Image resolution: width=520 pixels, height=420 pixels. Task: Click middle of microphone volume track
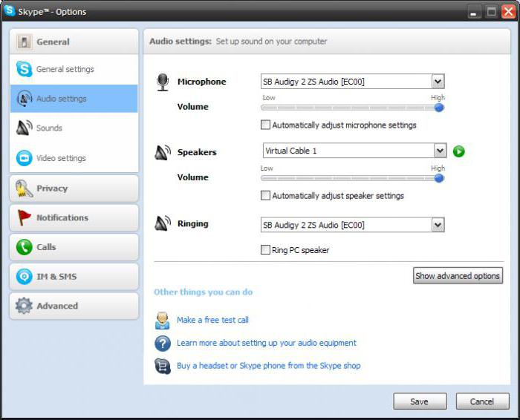(x=352, y=108)
